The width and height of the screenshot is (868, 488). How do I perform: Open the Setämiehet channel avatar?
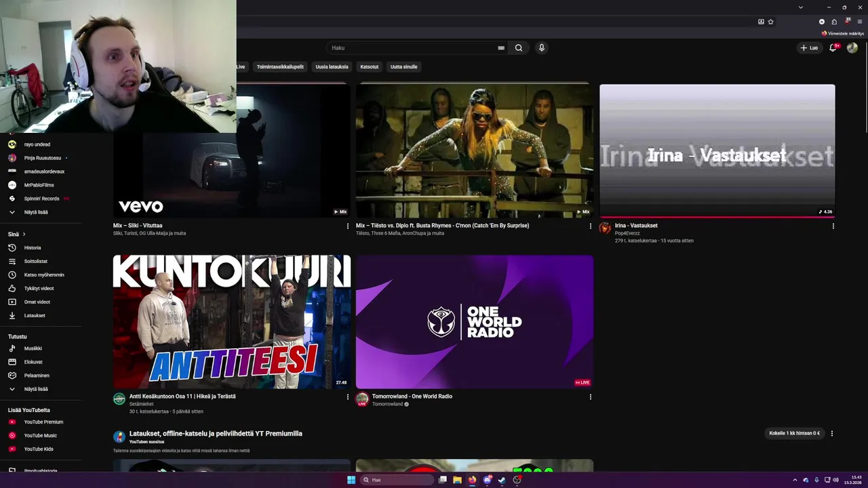119,399
